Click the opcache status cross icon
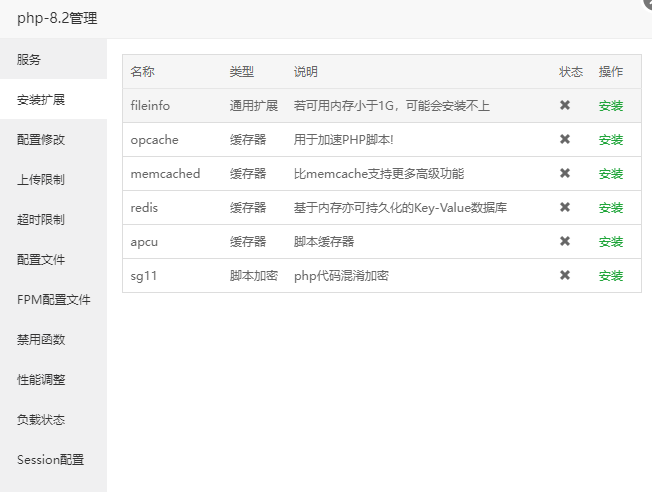This screenshot has width=652, height=492. [565, 139]
